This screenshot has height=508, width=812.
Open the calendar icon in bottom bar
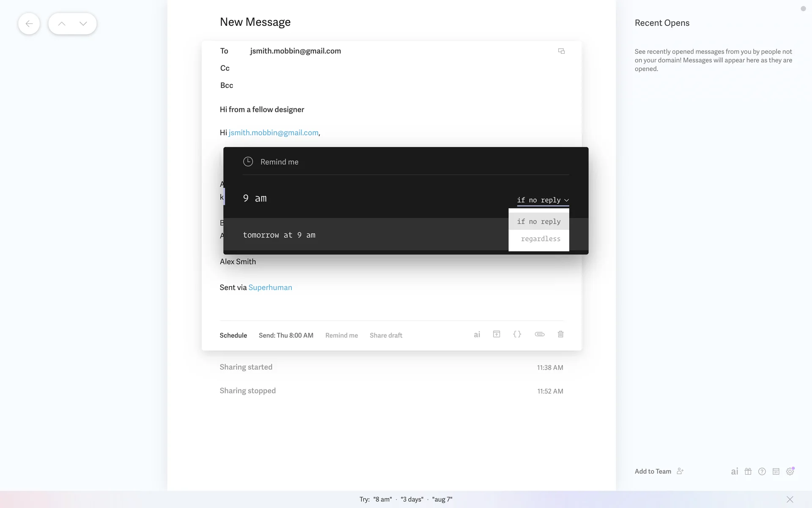pyautogui.click(x=776, y=472)
